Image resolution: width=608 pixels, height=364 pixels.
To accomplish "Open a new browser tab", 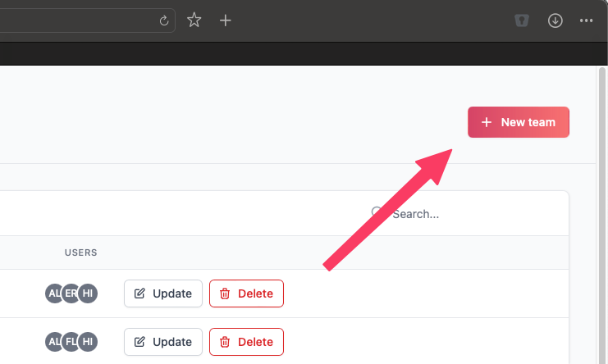I will coord(226,20).
